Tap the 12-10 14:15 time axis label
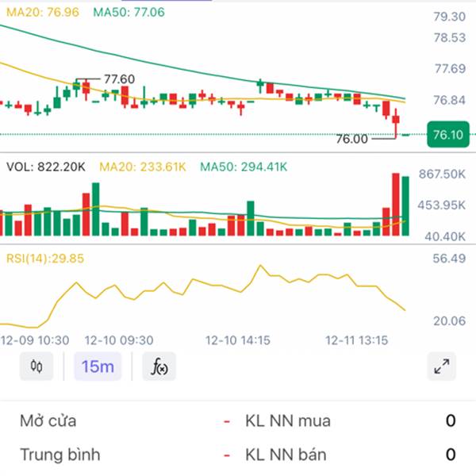The height and width of the screenshot is (476, 476). 238,340
